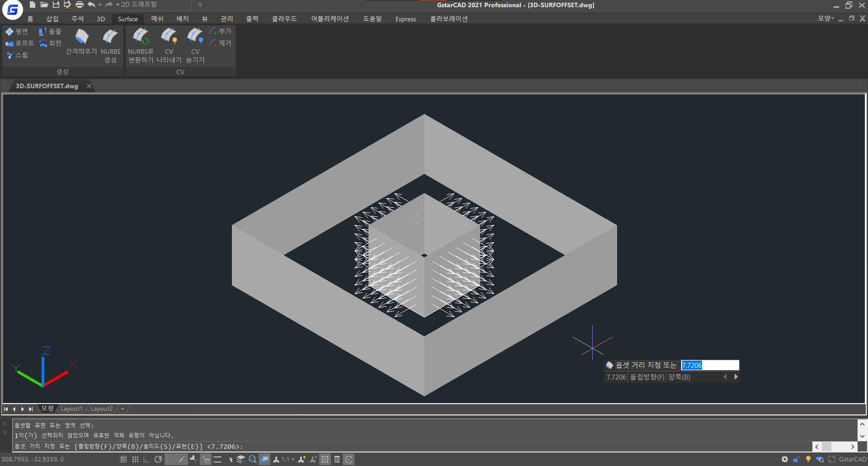Click the CV 나타내기 show control vertices
Viewport: 868px width, 466px height.
[x=169, y=46]
